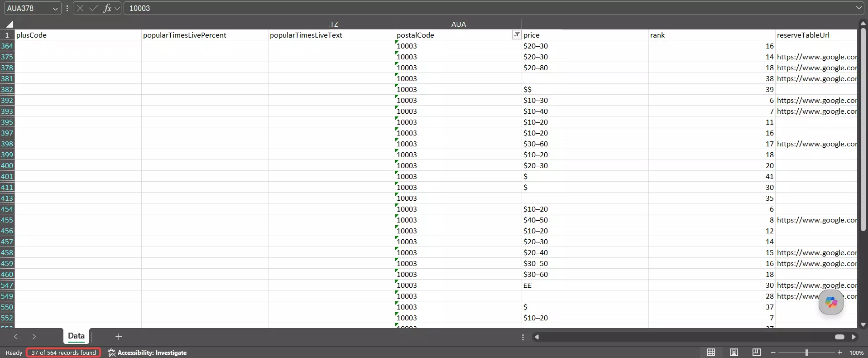Open zoom dialog via 100% label
The height and width of the screenshot is (358, 868).
856,353
